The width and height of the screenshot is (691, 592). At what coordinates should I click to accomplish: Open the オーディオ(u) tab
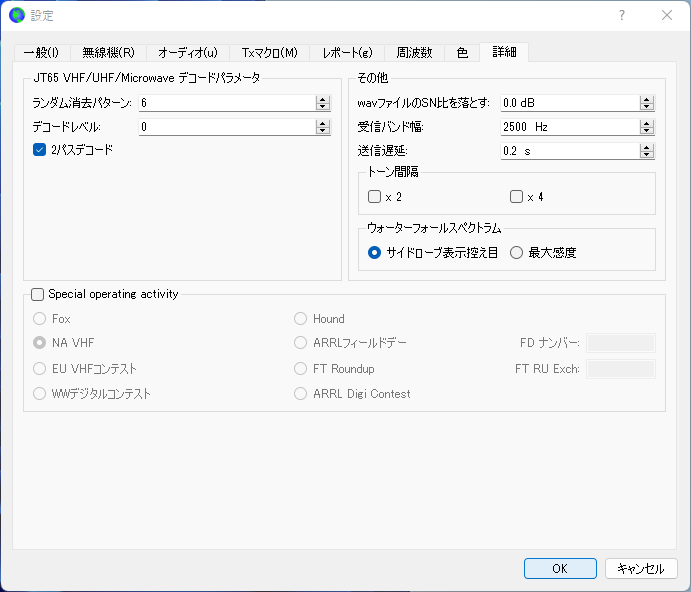point(188,52)
